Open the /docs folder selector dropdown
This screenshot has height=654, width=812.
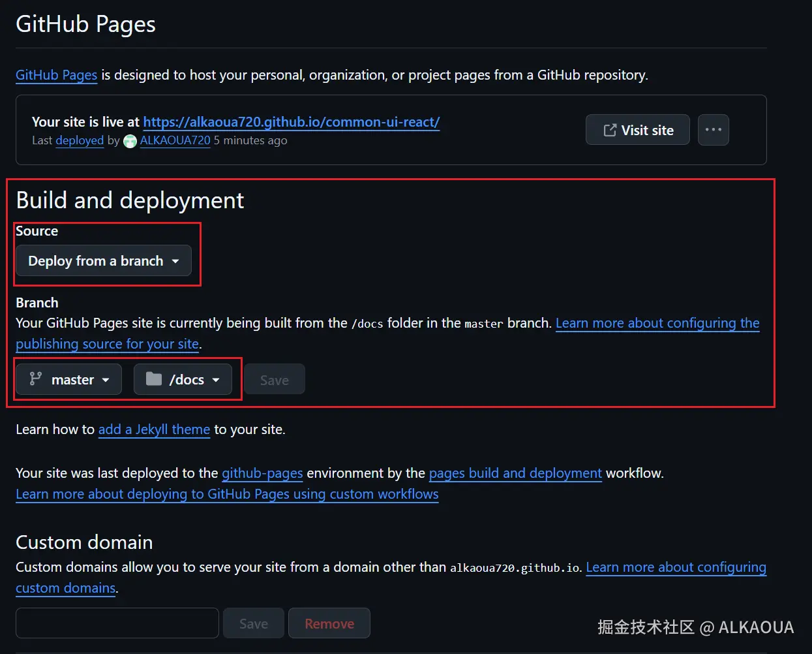click(183, 379)
